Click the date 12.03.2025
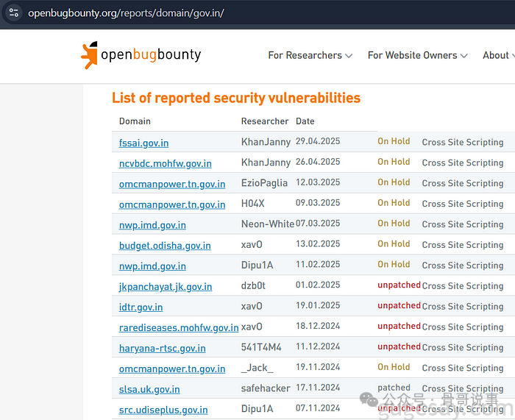The image size is (515, 420). [x=318, y=182]
